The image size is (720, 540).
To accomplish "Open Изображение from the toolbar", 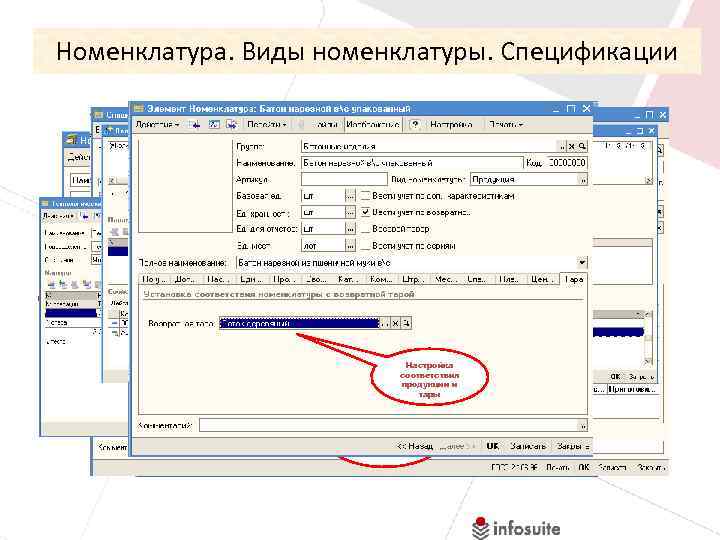I will click(x=372, y=124).
